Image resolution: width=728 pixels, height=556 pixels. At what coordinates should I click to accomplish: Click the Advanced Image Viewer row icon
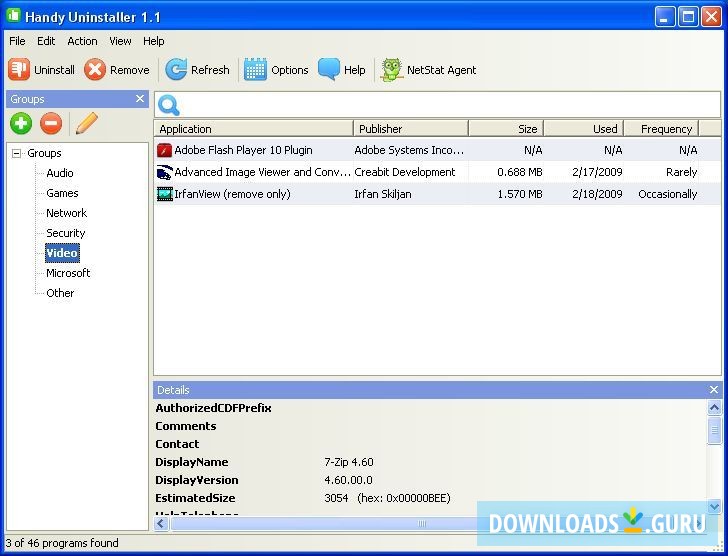pos(164,172)
